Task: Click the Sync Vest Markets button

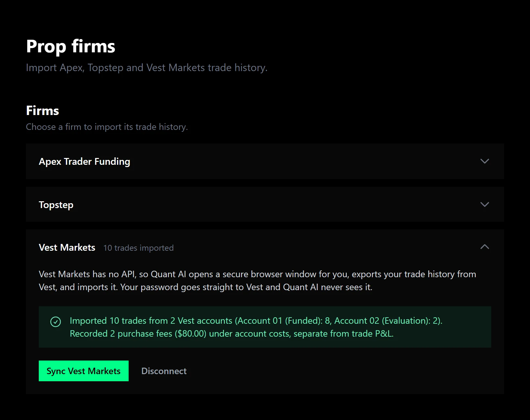Action: coord(84,371)
